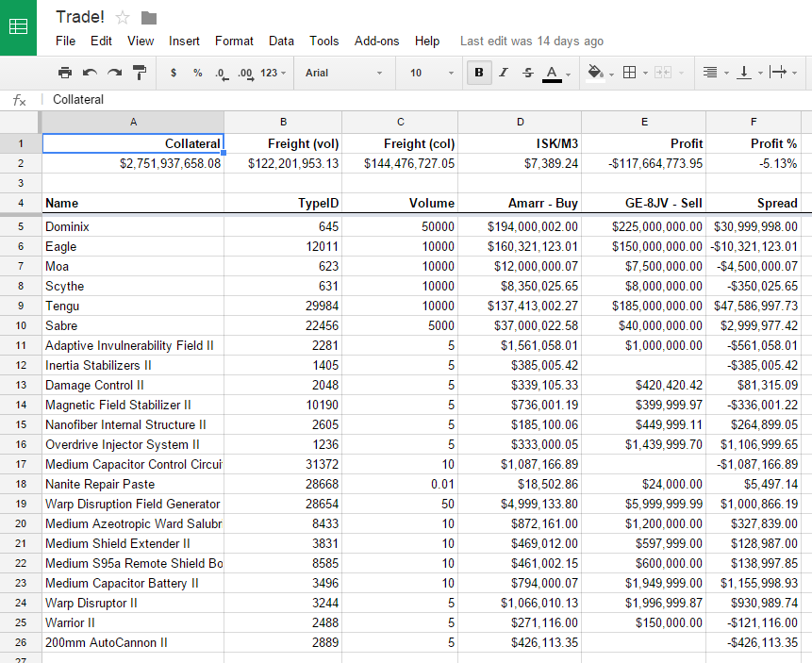Open the font size dropdown
Image resolution: width=812 pixels, height=663 pixels.
(x=431, y=73)
